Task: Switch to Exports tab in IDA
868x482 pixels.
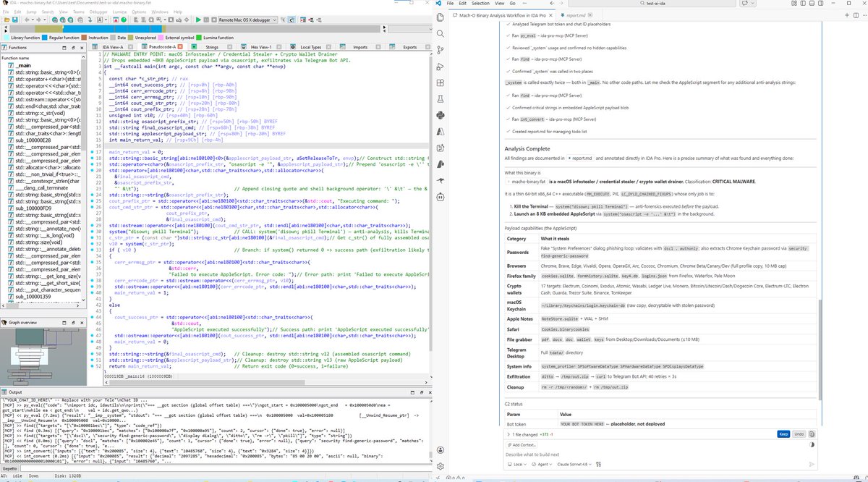Action: point(409,46)
